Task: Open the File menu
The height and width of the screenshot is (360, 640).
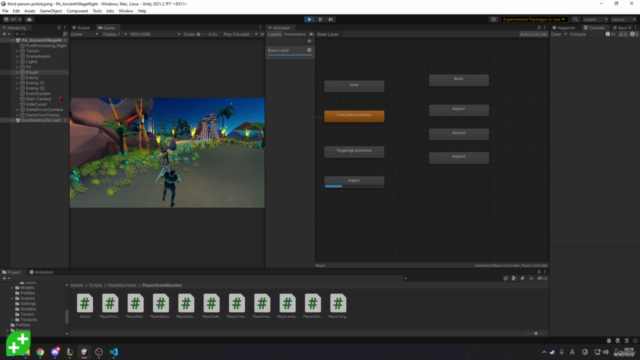Action: point(5,11)
